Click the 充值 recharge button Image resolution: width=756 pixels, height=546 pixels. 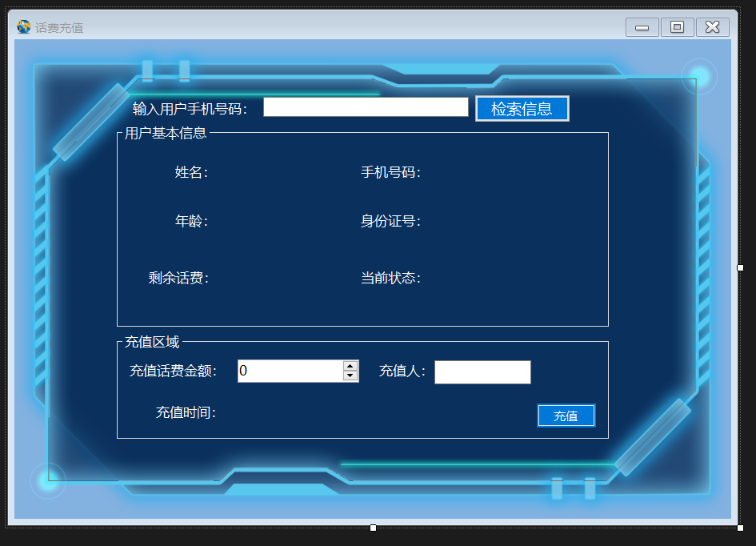[566, 416]
